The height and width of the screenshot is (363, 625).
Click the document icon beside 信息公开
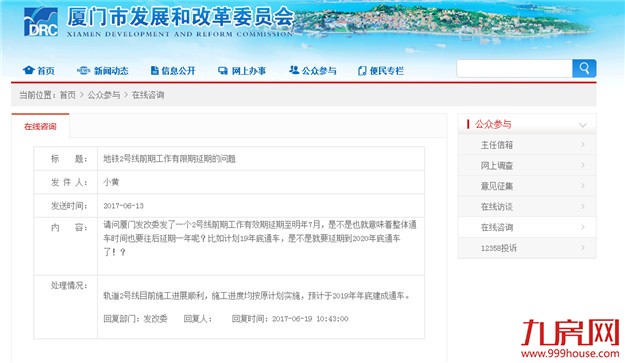coord(154,71)
